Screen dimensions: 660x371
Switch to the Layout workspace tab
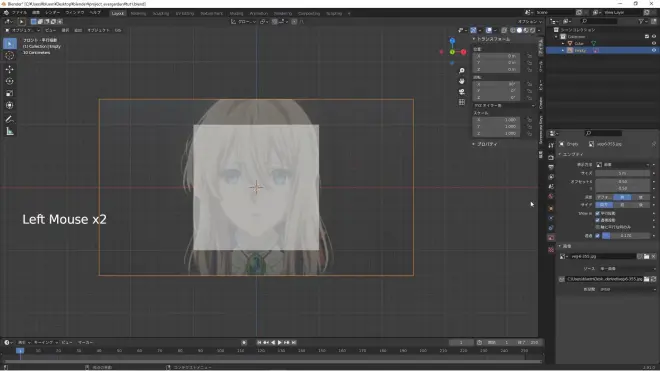point(118,13)
